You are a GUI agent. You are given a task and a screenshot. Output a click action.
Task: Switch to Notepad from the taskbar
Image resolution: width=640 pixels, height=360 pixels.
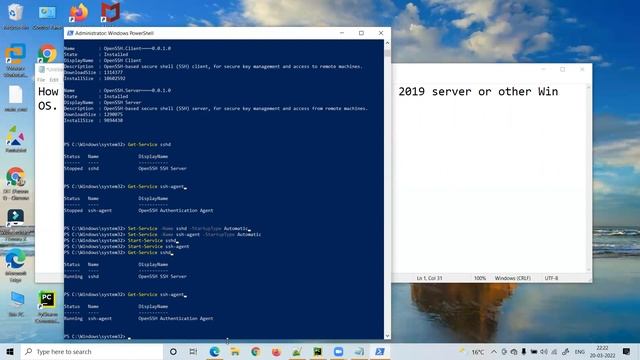pos(359,351)
